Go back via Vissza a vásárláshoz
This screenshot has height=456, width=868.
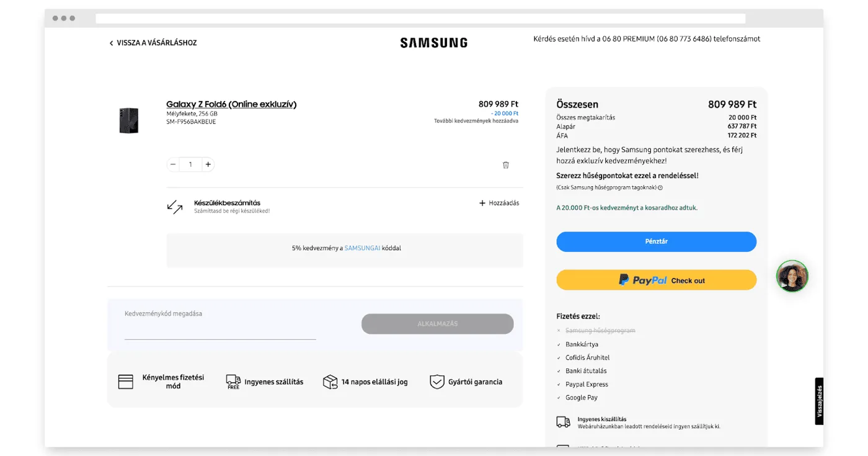tap(153, 43)
